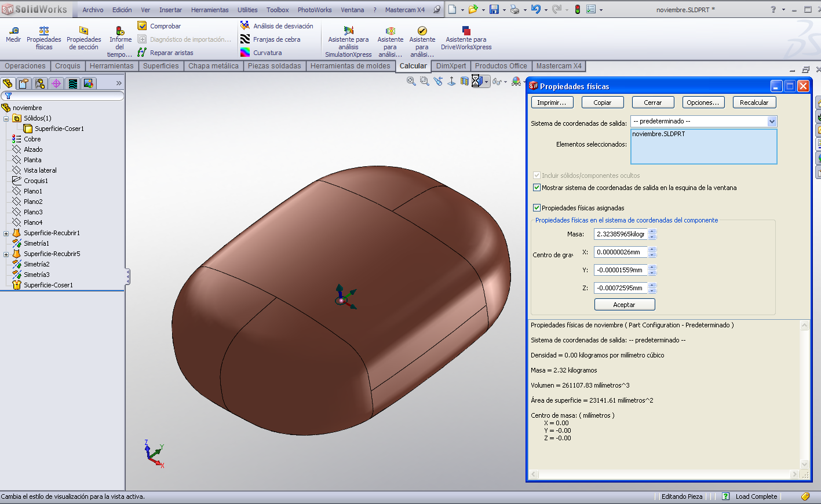Screen dimensions: 821x504
Task: Open Informe del tiempo tool
Action: 120,42
